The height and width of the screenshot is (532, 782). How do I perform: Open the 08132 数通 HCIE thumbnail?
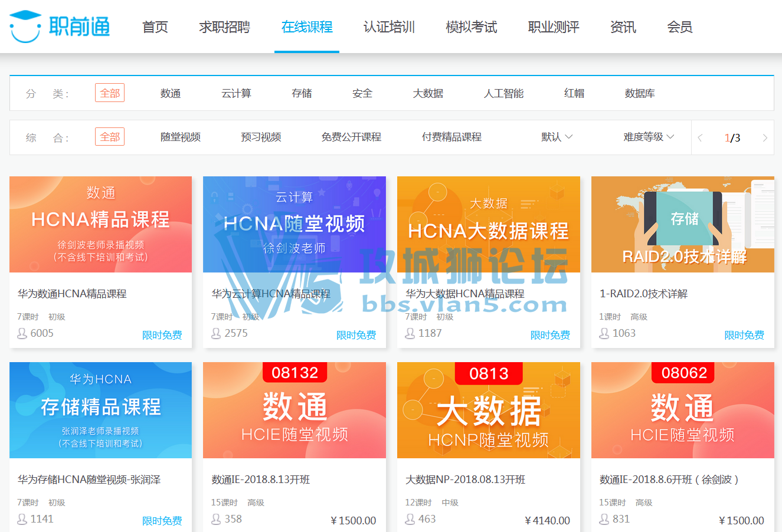click(x=295, y=410)
